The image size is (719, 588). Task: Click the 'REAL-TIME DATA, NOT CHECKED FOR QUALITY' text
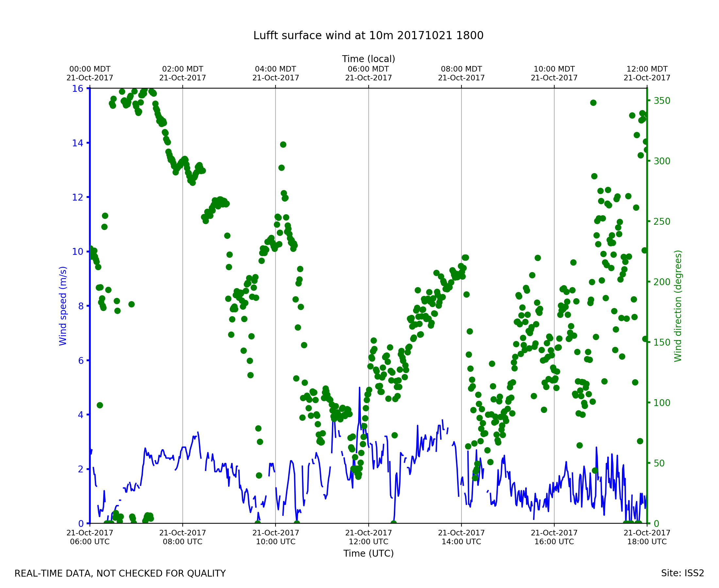point(120,574)
